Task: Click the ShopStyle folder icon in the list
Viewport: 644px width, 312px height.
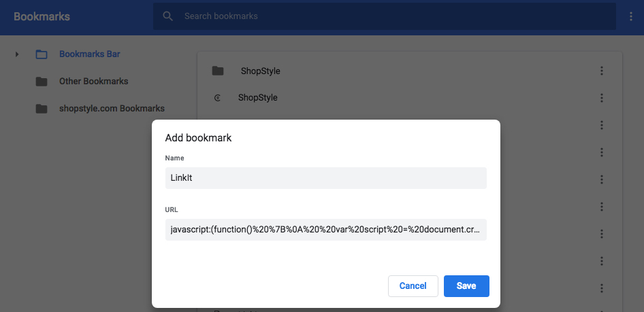Action: [218, 71]
